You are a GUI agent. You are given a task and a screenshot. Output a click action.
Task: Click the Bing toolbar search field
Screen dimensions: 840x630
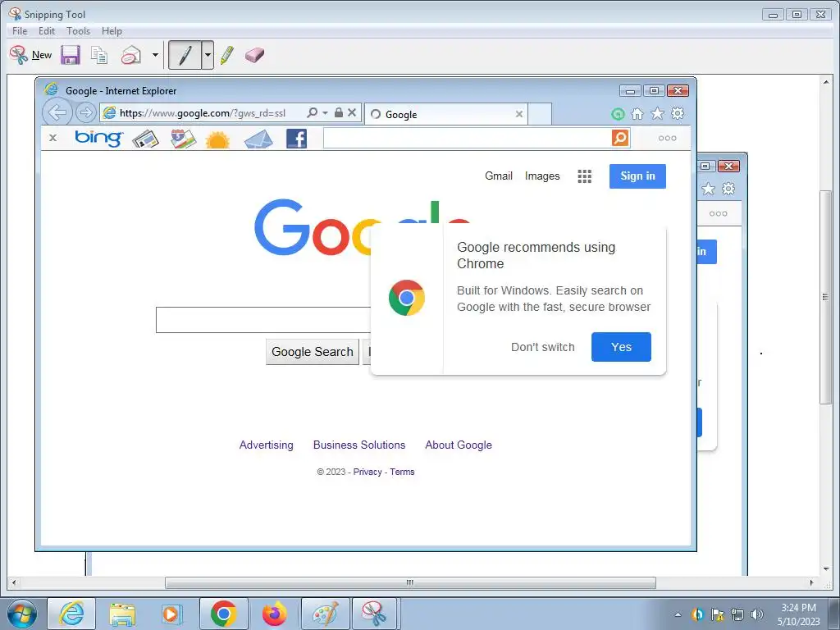[467, 138]
